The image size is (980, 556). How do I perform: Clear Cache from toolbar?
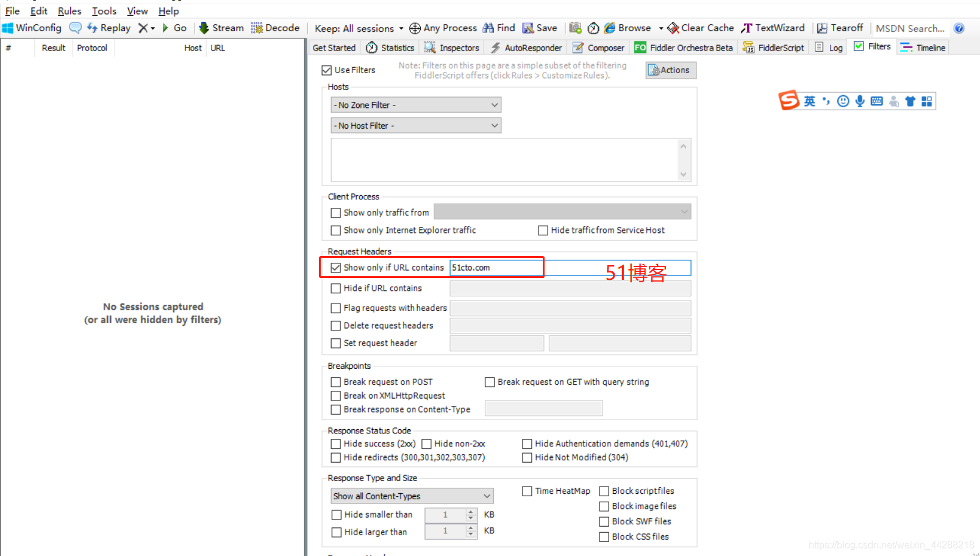pyautogui.click(x=701, y=28)
